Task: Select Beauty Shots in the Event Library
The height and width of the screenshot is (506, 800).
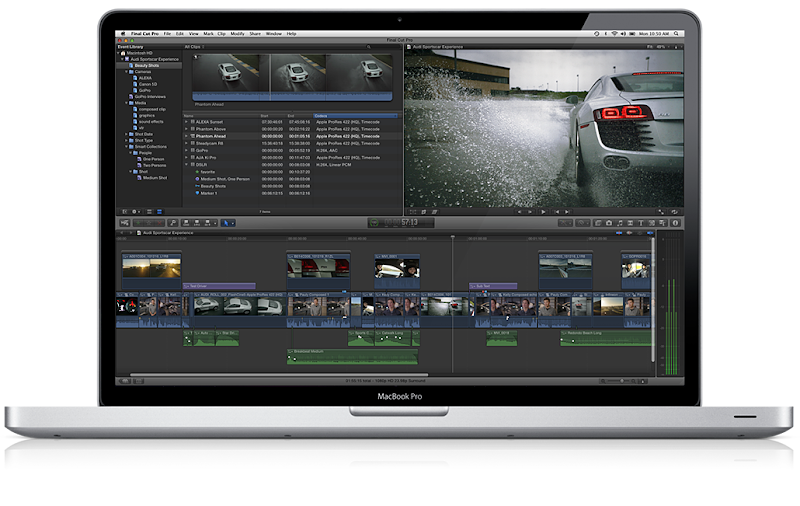Action: [x=146, y=65]
